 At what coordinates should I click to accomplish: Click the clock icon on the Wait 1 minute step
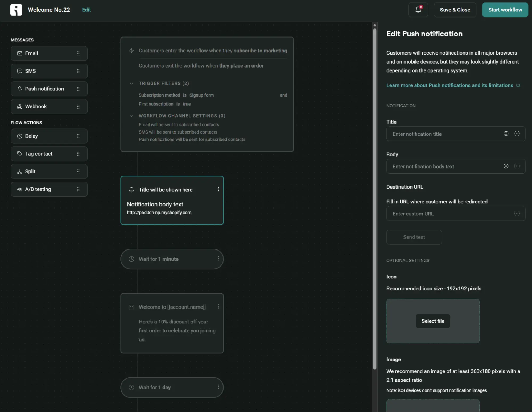131,259
